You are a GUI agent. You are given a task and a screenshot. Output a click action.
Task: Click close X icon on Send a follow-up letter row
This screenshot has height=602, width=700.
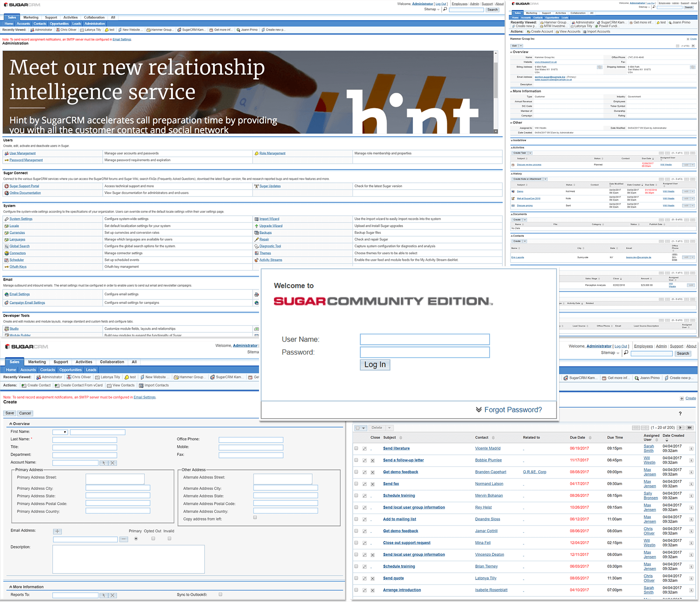(373, 461)
